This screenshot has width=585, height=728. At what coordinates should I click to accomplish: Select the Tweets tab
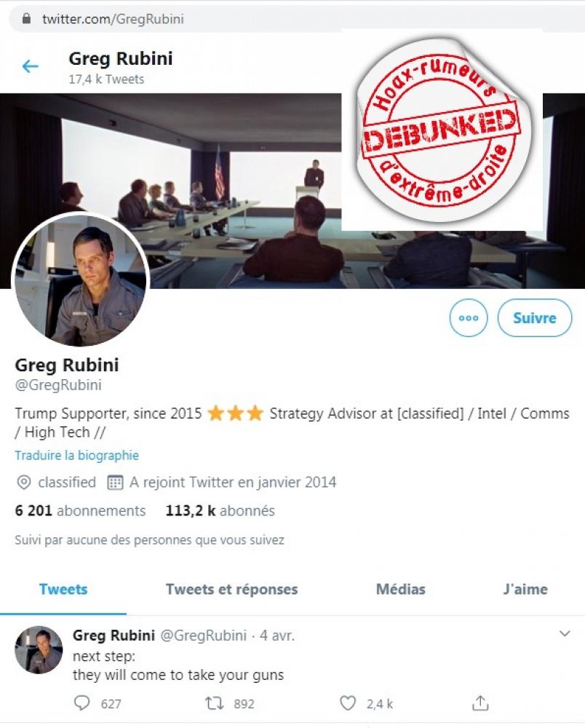(x=63, y=589)
